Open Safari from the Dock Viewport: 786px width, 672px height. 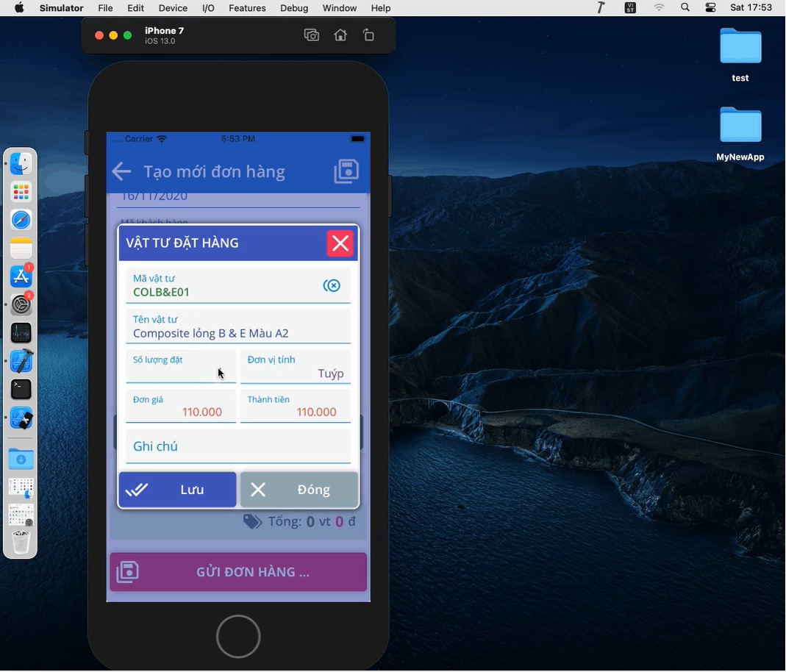21,220
